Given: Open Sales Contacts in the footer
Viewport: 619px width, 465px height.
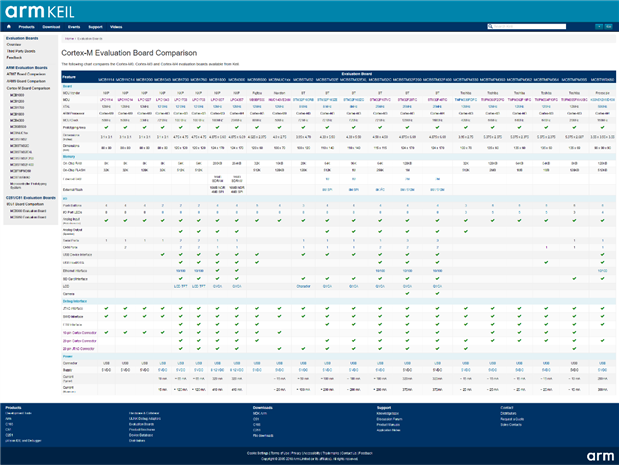Looking at the screenshot, I should 511,424.
